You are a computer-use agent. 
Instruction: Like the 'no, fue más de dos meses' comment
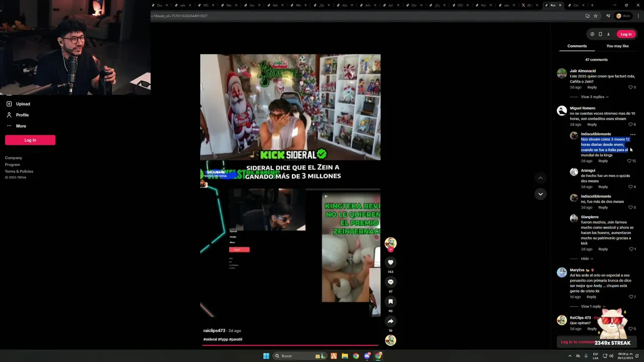click(630, 208)
